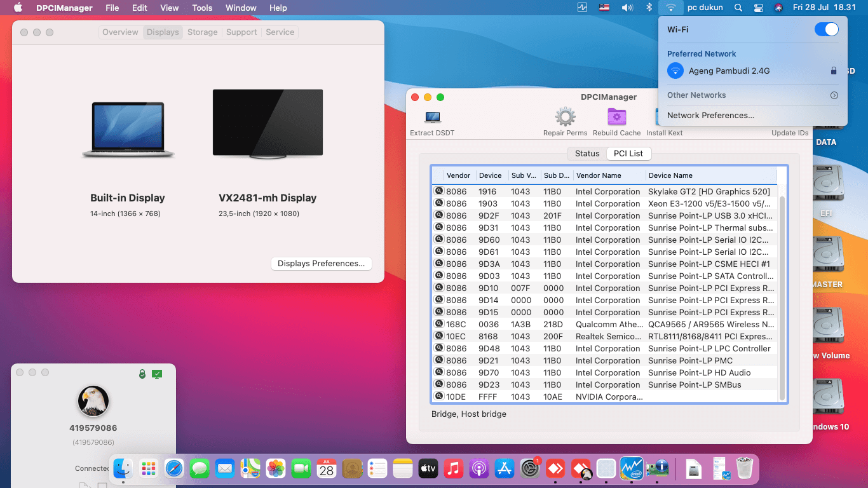Screen dimensions: 868x488
Task: Open DPCIManager from the Dock
Action: (x=657, y=469)
